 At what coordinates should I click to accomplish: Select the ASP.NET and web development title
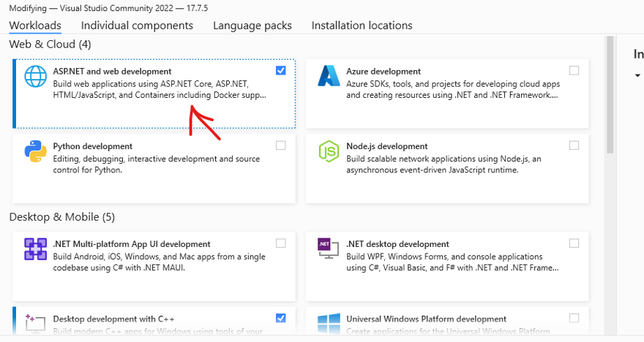point(112,72)
